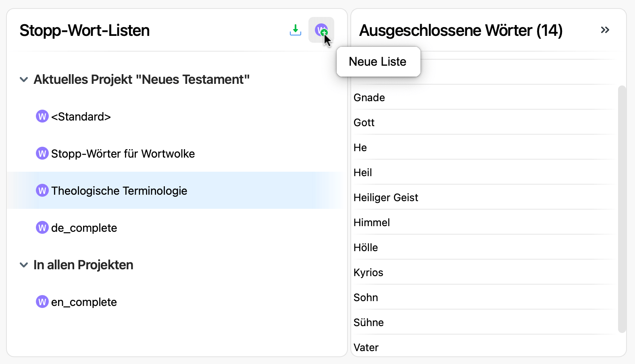Open the en_complete list
Viewport: 635px width, 364px height.
pyautogui.click(x=177, y=302)
